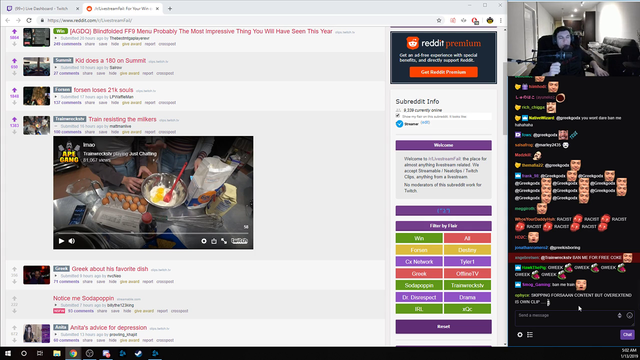Reload the Reddit page

[x=29, y=20]
